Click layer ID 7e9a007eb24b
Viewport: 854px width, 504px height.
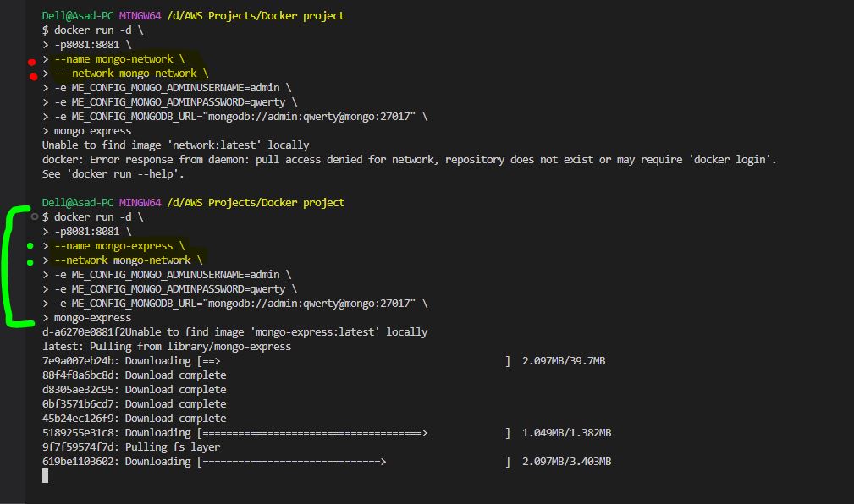pos(78,361)
